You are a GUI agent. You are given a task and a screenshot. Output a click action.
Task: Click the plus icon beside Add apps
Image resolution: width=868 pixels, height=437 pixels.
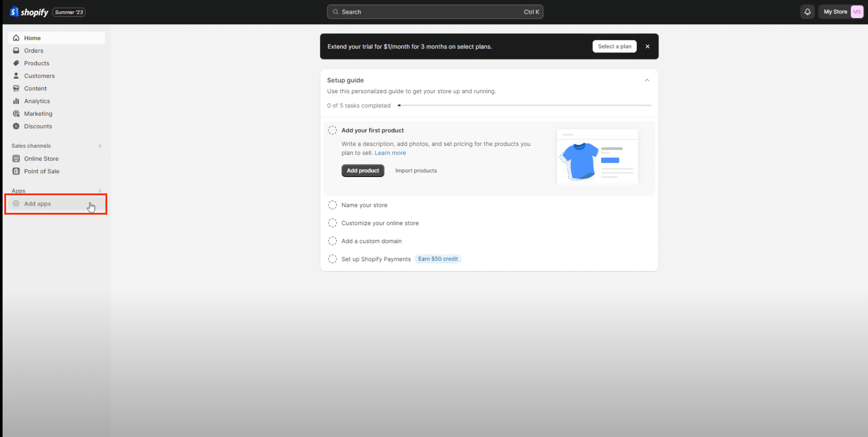click(x=16, y=203)
